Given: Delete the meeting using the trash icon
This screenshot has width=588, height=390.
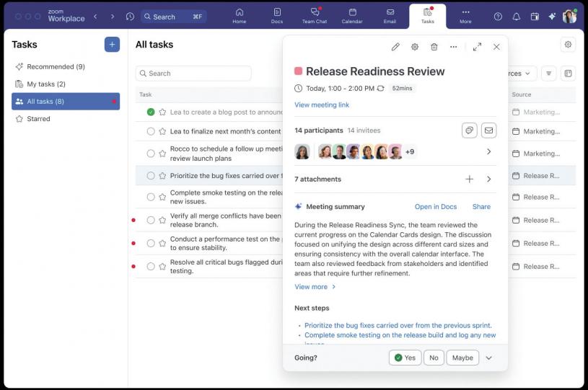Looking at the screenshot, I should (434, 47).
